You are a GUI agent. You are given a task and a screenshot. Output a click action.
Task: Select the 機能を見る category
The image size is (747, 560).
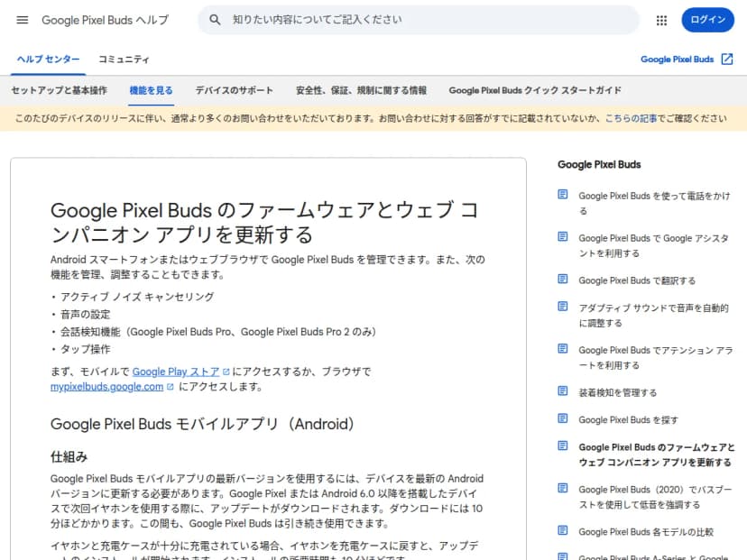(151, 90)
